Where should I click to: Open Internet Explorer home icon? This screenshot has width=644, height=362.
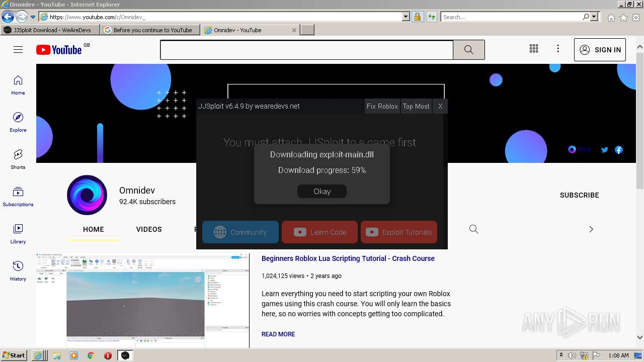(x=611, y=18)
